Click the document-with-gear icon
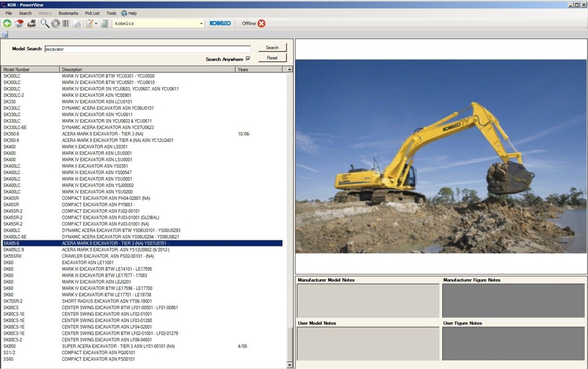Image resolution: width=588 pixels, height=369 pixels. point(77,23)
